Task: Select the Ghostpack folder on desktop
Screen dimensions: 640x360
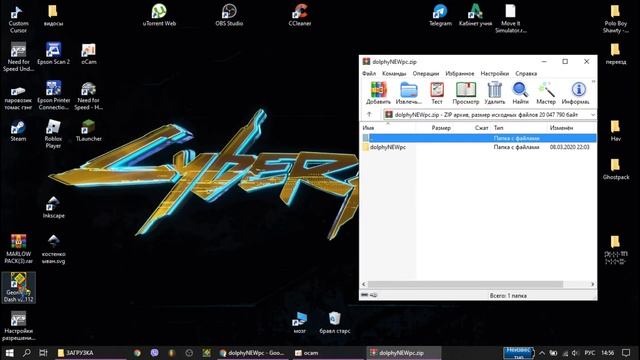Action: click(x=616, y=169)
